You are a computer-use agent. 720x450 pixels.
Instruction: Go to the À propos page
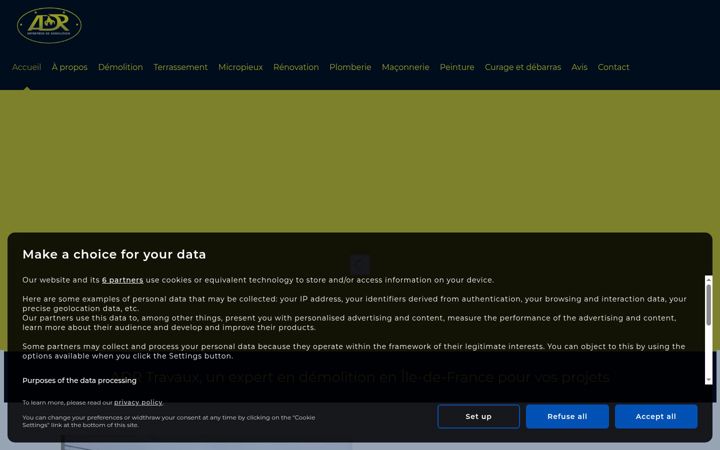(x=69, y=67)
